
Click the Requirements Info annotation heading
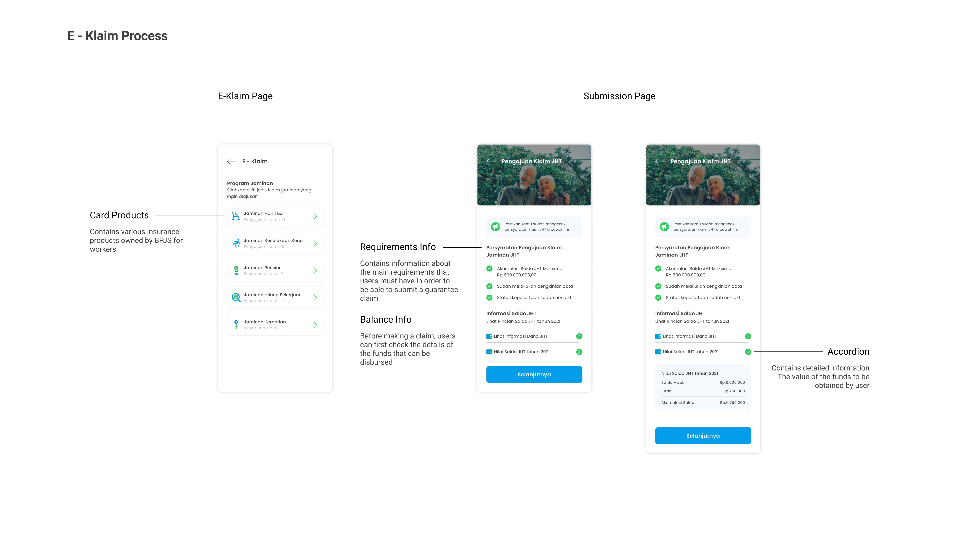tap(398, 247)
